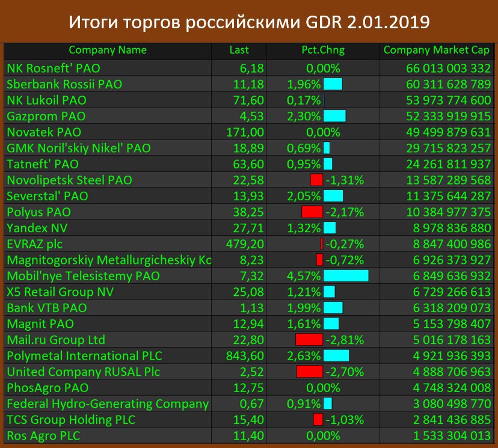Screen dimensions: 498x448
Task: Select the Sberbank Rossii PAO company name
Action: [64, 84]
